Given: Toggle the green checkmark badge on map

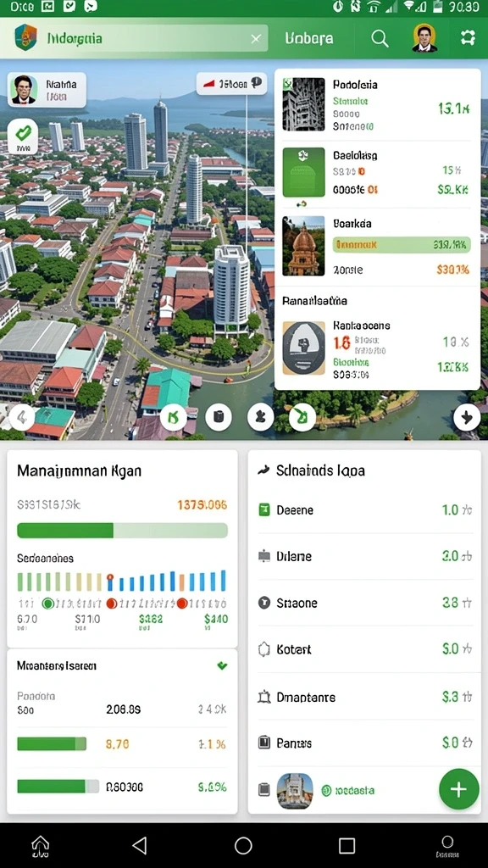Looking at the screenshot, I should 23,136.
